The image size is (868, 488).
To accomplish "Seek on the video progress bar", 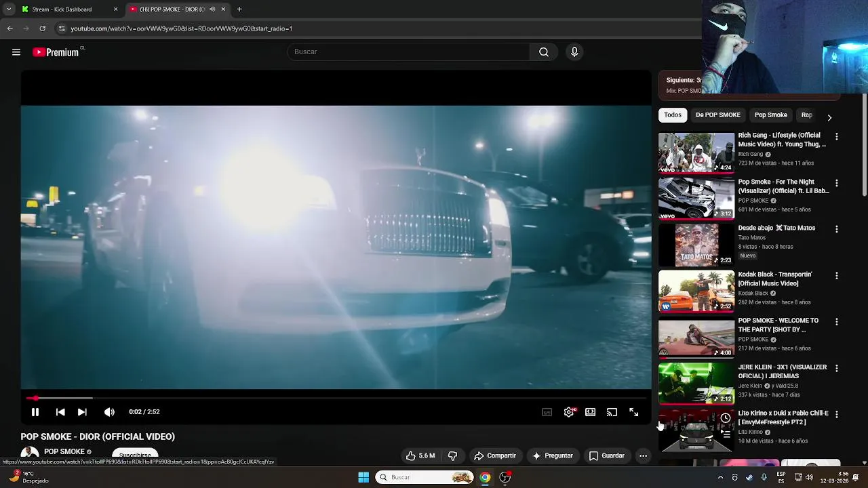I will pyautogui.click(x=336, y=399).
